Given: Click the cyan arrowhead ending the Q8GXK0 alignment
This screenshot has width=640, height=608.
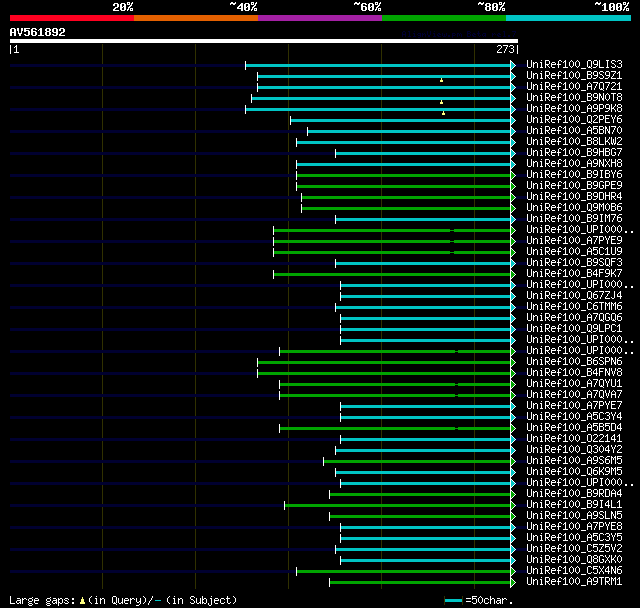Looking at the screenshot, I should [x=513, y=560].
